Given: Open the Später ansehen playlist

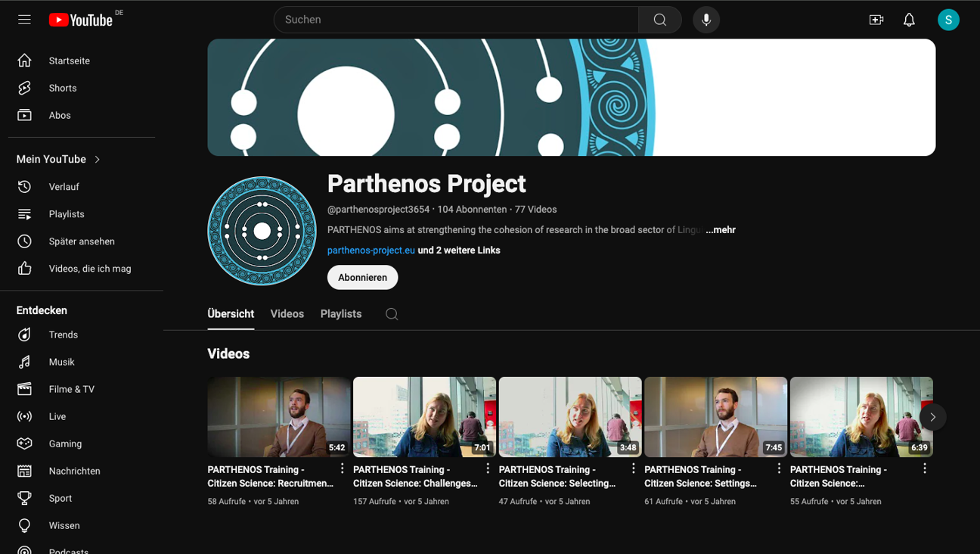Looking at the screenshot, I should pos(81,241).
